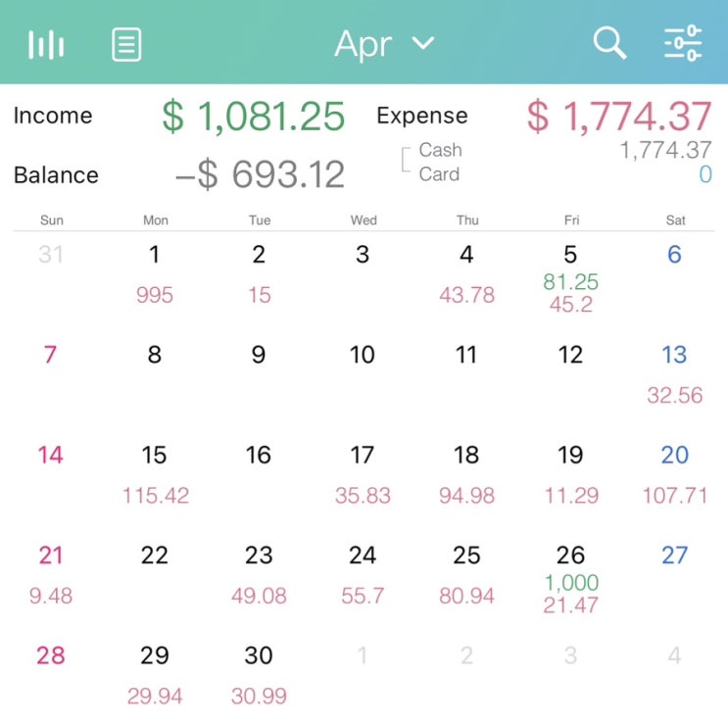The height and width of the screenshot is (725, 728).
Task: Tap the search magnifier icon
Action: coord(609,43)
